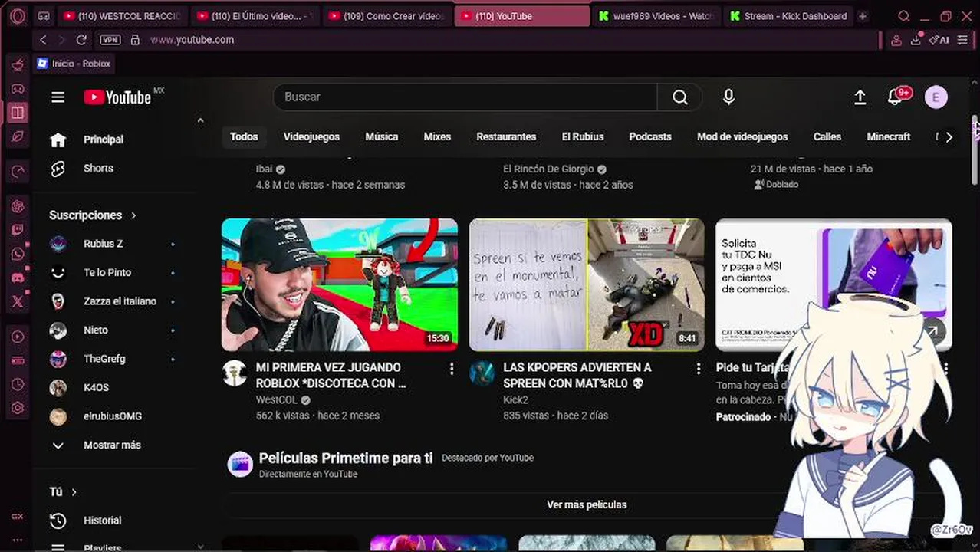Go back to the previous page
This screenshot has height=552, width=980.
(x=43, y=40)
